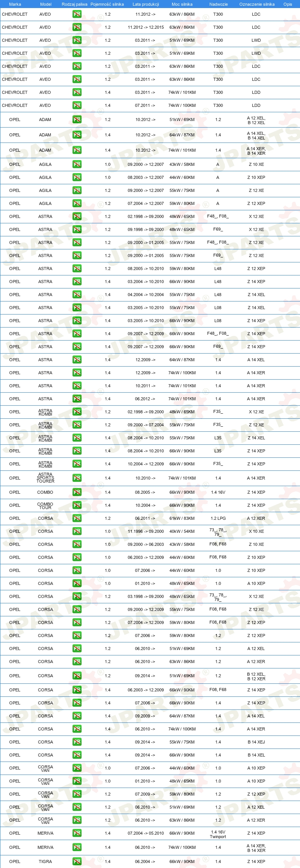The image size is (300, 868).
Task: Click PB fuel icon in Astra 06.2012 row
Action: pyautogui.click(x=77, y=399)
